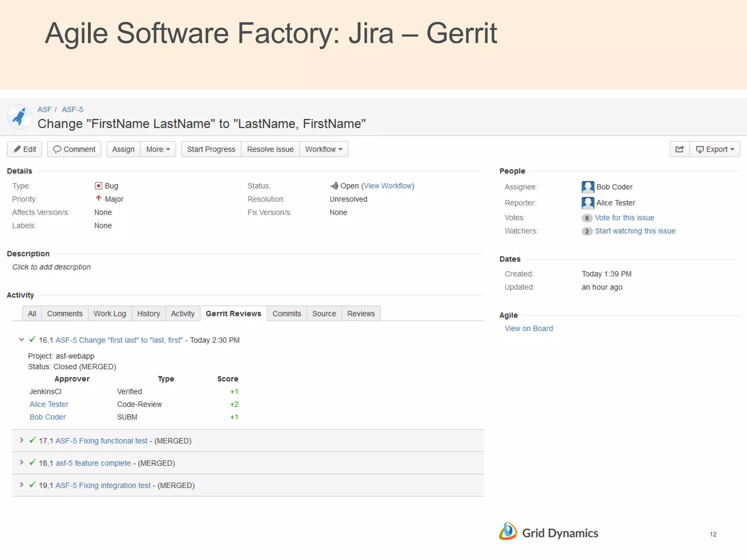Click the Bug type icon

pyautogui.click(x=98, y=186)
